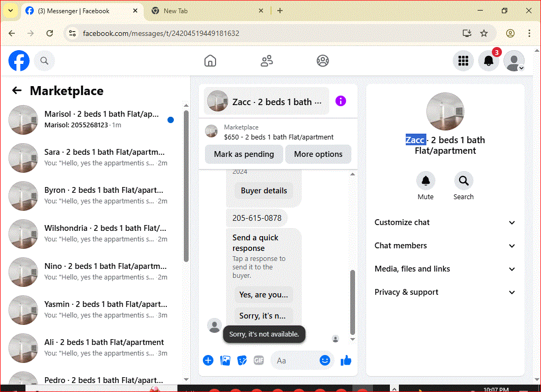This screenshot has height=392, width=541.
Task: Expand Customize chat section
Action: point(445,222)
